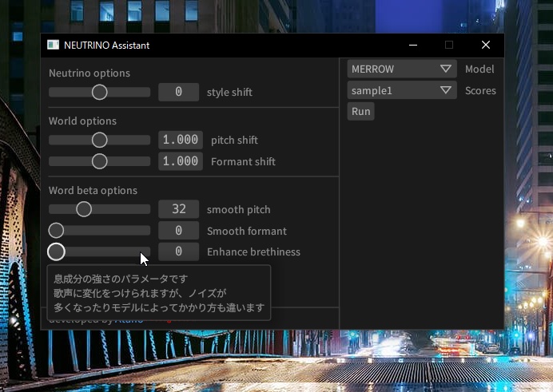Screen dimensions: 553x392
Task: Click the Enhance brethiness label
Action: (253, 251)
